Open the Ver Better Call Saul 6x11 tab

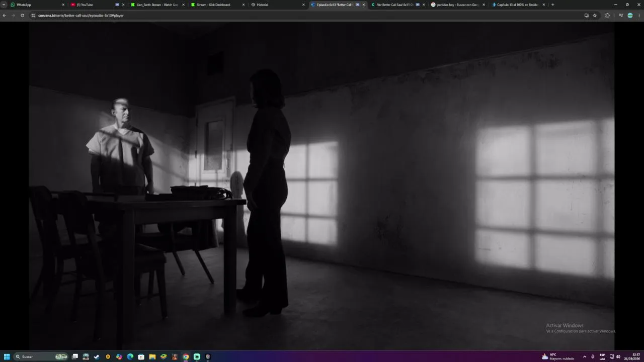[x=397, y=5]
